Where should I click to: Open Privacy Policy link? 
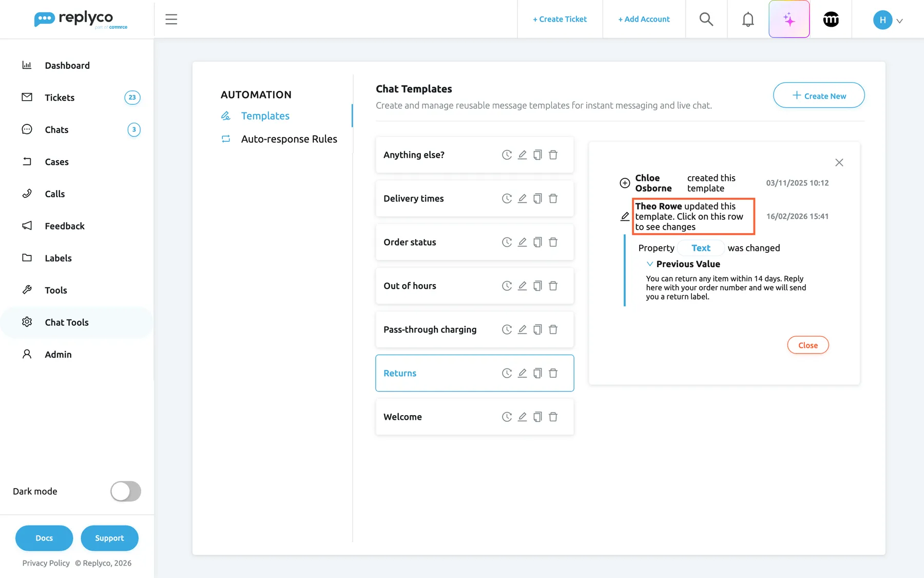tap(46, 563)
